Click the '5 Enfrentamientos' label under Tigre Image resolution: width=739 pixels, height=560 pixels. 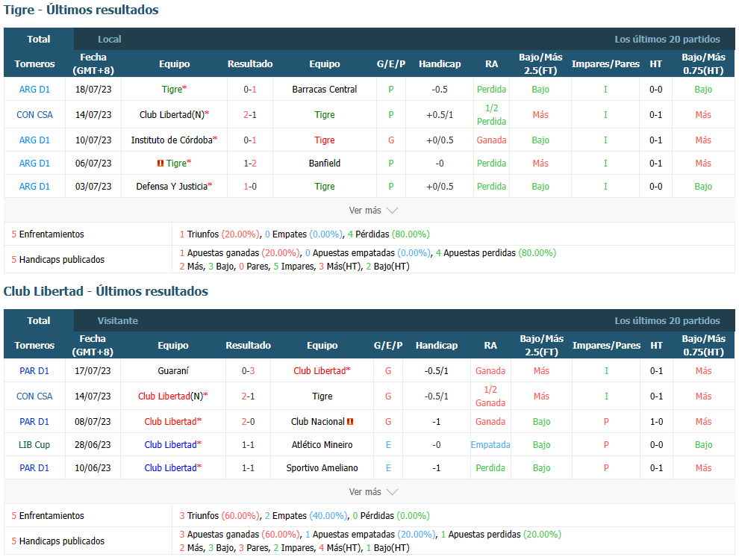[48, 234]
